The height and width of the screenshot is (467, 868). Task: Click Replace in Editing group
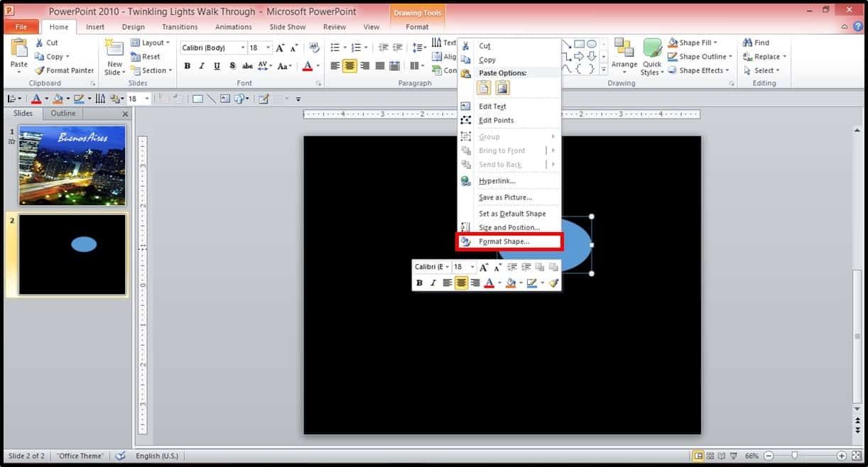tap(764, 57)
